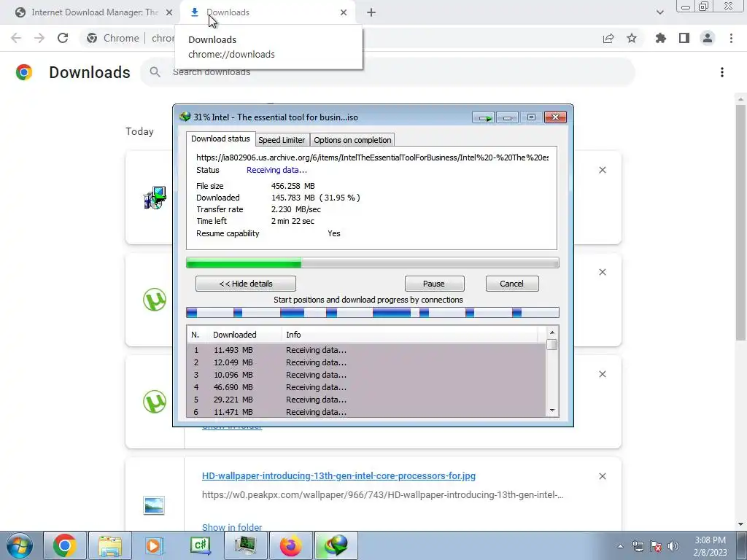Image resolution: width=747 pixels, height=560 pixels.
Task: Open the C# taskbar application
Action: click(x=200, y=545)
